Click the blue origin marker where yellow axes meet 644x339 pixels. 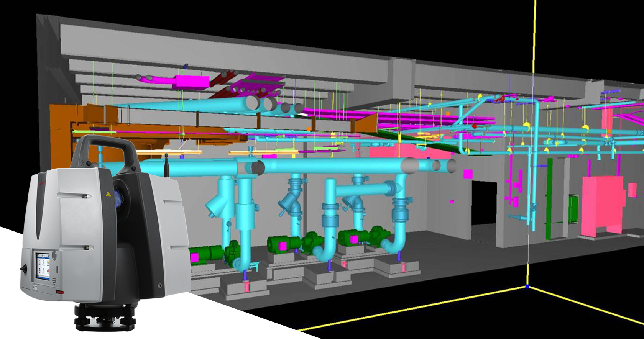point(527,287)
